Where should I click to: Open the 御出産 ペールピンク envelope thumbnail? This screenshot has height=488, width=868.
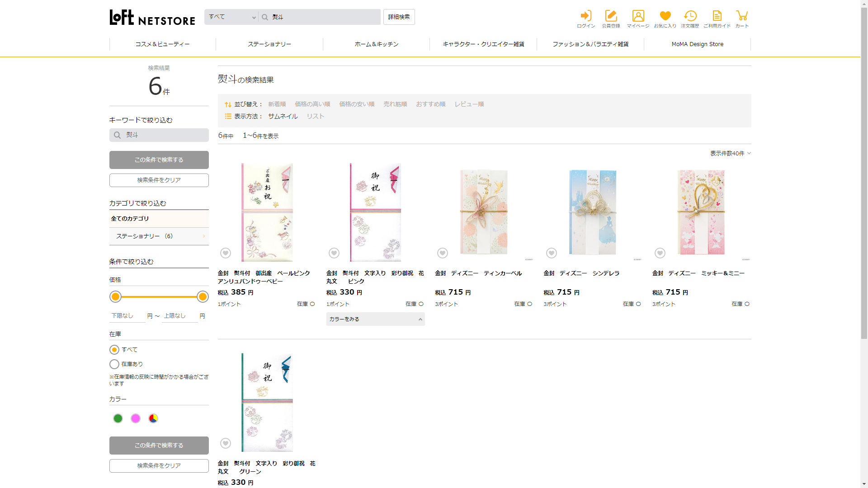click(267, 212)
